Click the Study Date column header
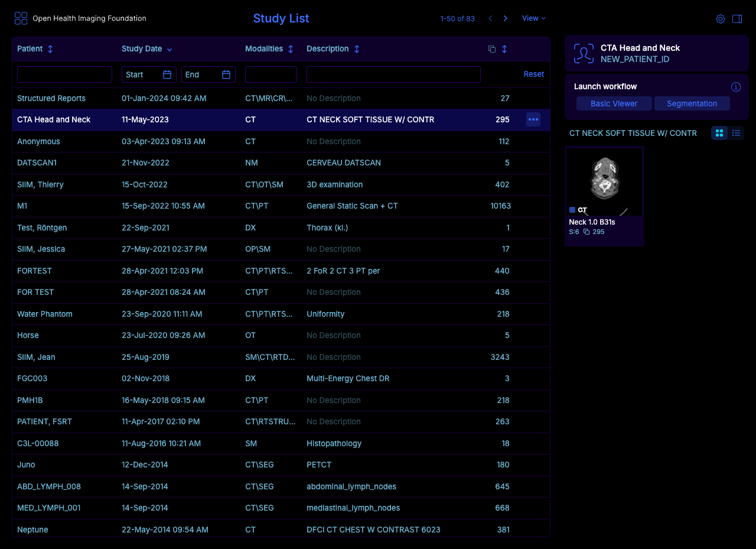756x549 pixels. coord(142,49)
